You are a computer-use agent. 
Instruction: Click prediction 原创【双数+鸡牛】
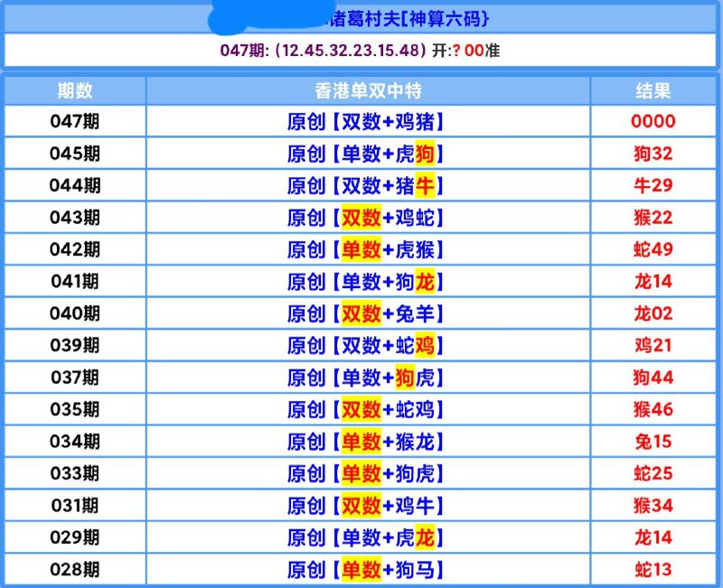pyautogui.click(x=366, y=506)
